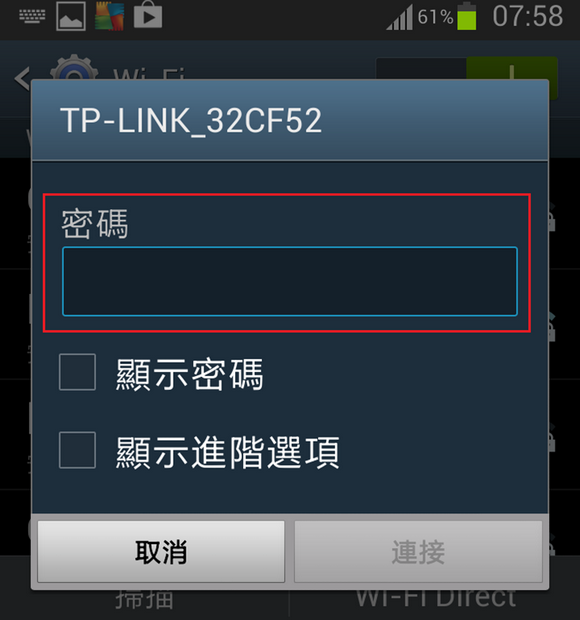580x620 pixels.
Task: Tap the signal strength indicator
Action: 400,17
